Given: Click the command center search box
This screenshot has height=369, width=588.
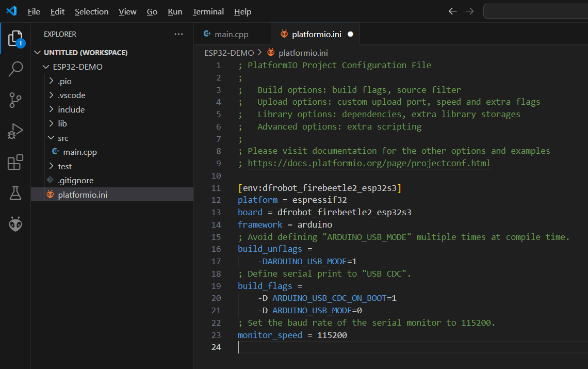Looking at the screenshot, I should (535, 11).
